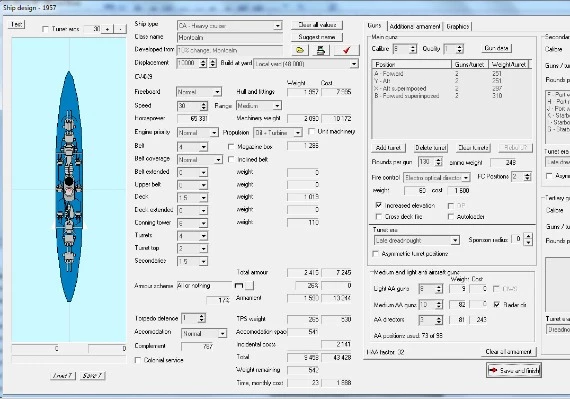Click the Test button
The height and width of the screenshot is (399, 570).
16,24
